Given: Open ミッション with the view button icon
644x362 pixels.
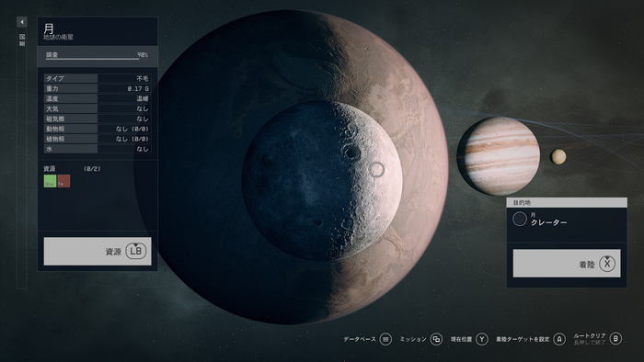Looking at the screenshot, I should [436, 339].
